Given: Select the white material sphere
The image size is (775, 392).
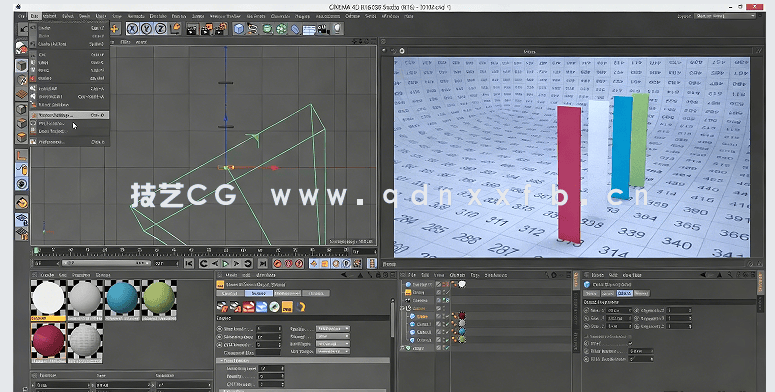Looking at the screenshot, I should tap(48, 298).
